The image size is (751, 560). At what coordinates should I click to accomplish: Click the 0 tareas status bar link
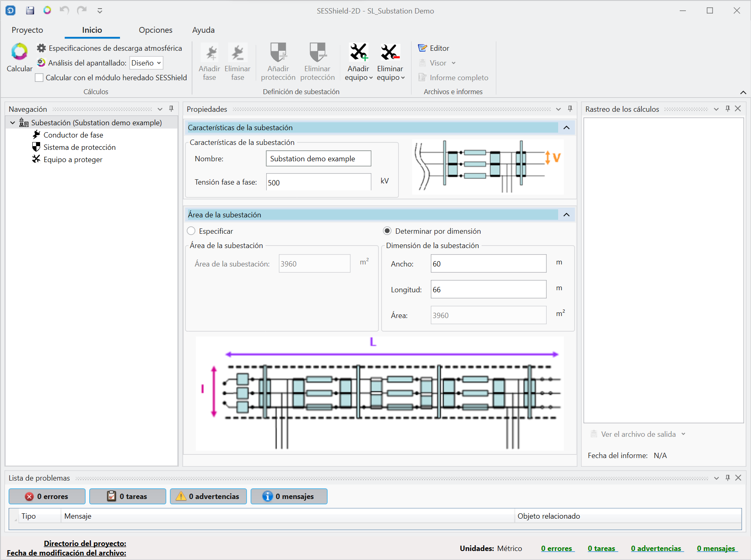coord(602,549)
